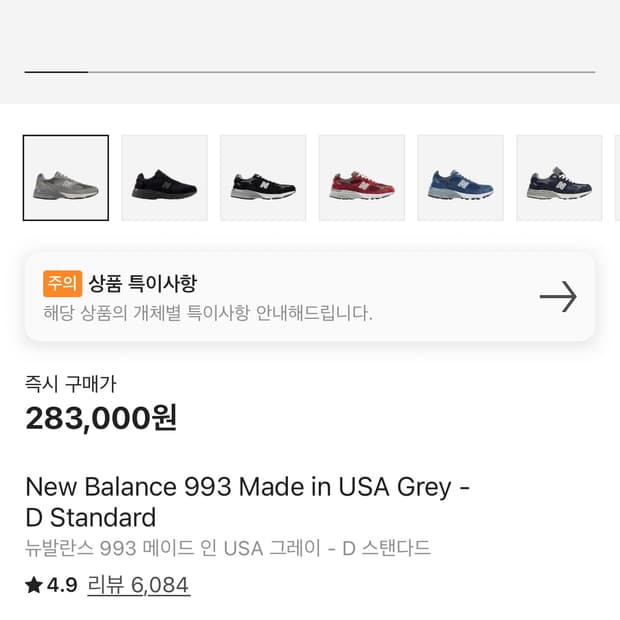Click the 283,000원 price
620x620 pixels.
101,417
